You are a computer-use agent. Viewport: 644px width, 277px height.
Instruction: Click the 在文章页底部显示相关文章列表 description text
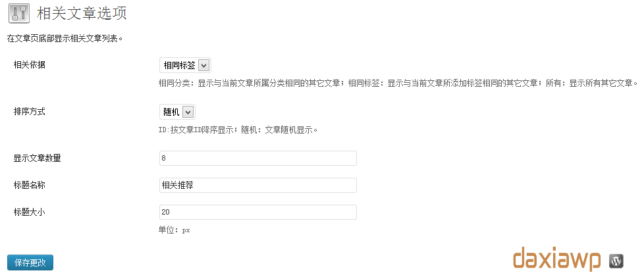[x=65, y=39]
